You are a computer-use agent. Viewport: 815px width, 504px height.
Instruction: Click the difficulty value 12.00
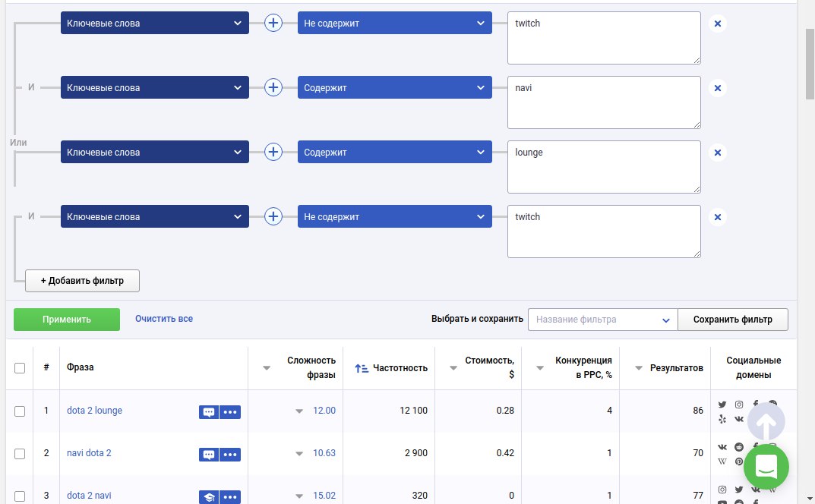324,411
